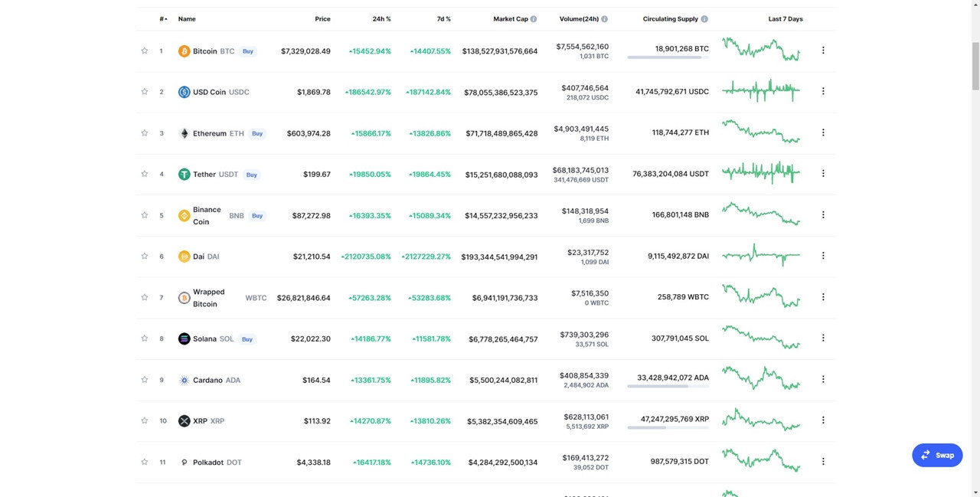The height and width of the screenshot is (497, 980).
Task: Toggle Ethereum watchlist star
Action: click(144, 133)
